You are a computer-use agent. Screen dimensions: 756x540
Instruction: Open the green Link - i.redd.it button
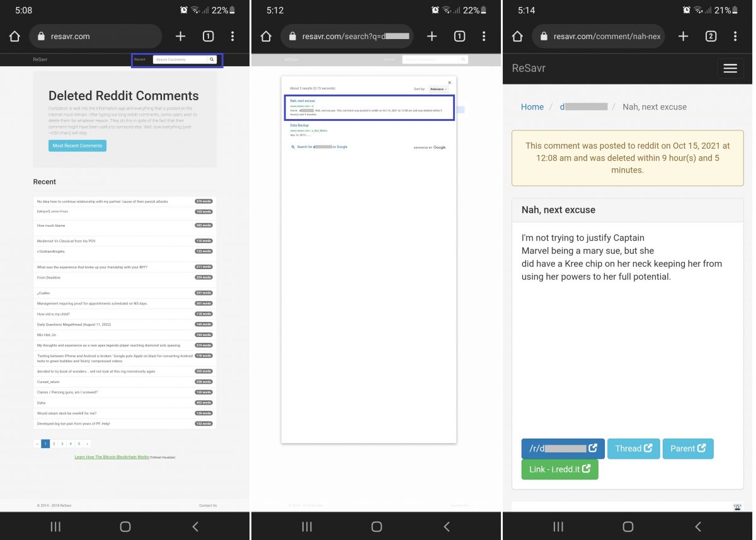point(559,469)
